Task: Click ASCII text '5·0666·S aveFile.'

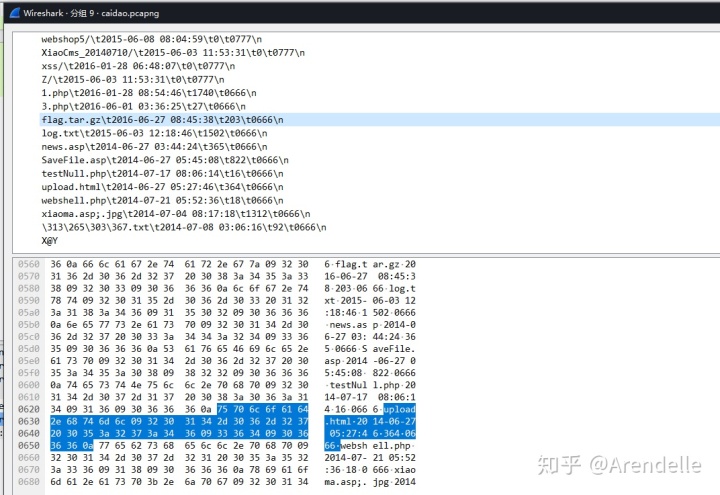Action: [x=370, y=349]
